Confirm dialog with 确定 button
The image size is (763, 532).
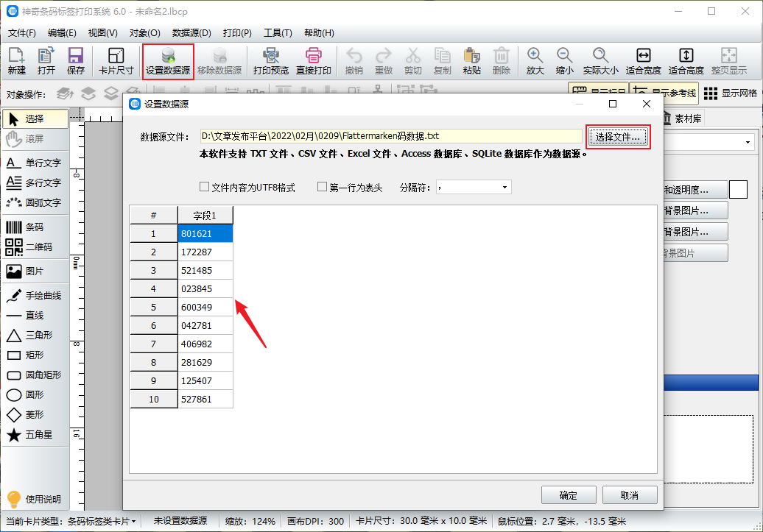tap(569, 495)
